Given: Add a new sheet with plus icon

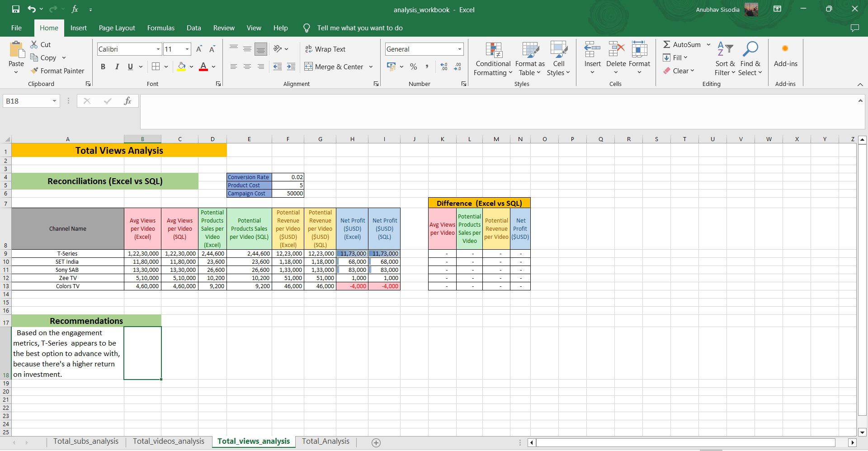Looking at the screenshot, I should coord(376,442).
